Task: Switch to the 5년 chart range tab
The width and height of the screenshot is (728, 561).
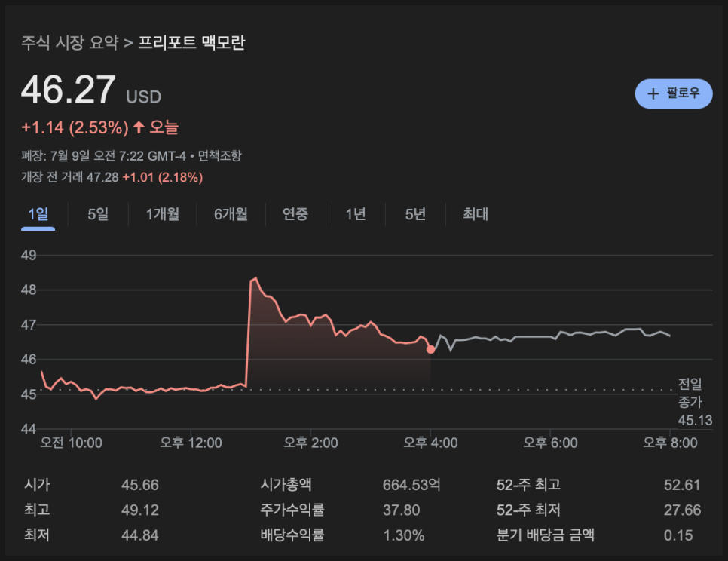Action: [415, 215]
